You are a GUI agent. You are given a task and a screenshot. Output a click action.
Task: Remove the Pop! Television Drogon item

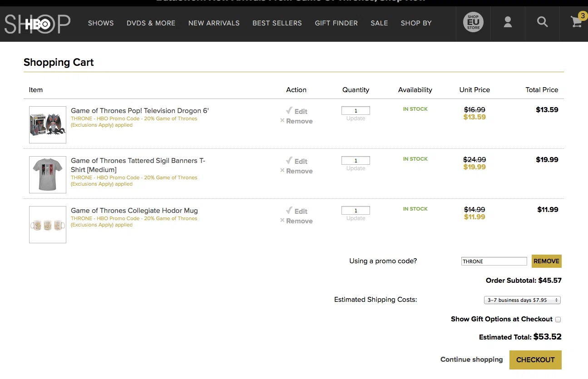pos(296,121)
